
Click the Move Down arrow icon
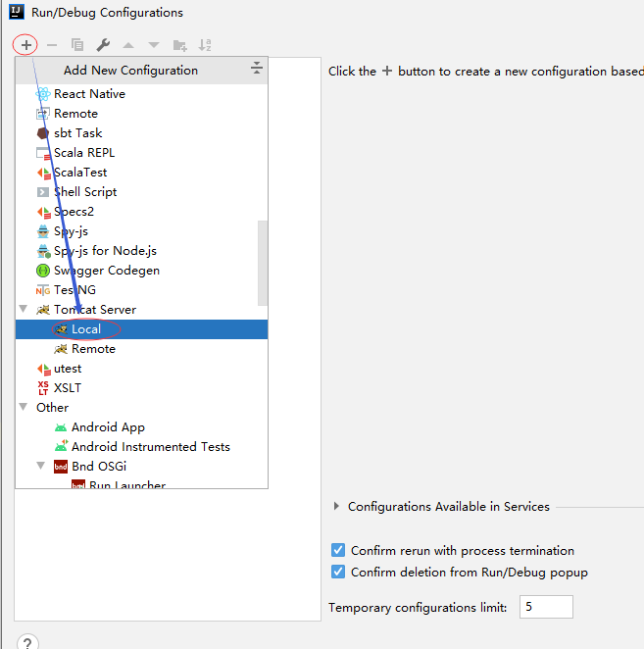tap(154, 45)
